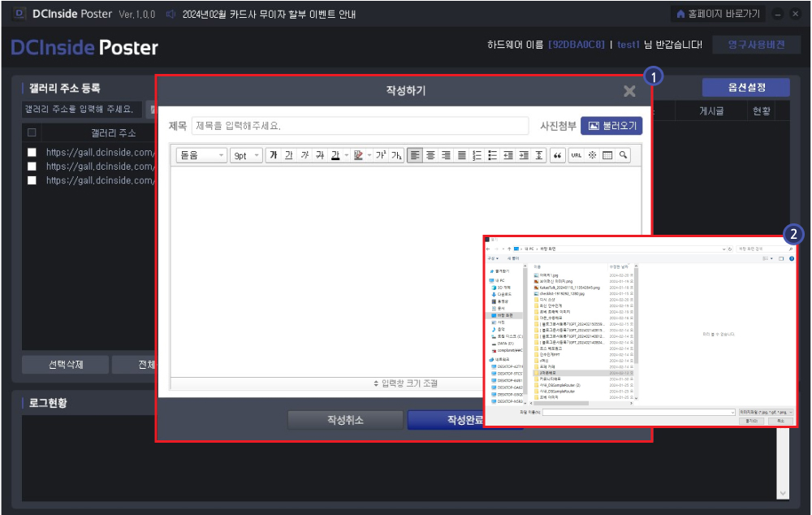Insert numbered list

coord(477,155)
